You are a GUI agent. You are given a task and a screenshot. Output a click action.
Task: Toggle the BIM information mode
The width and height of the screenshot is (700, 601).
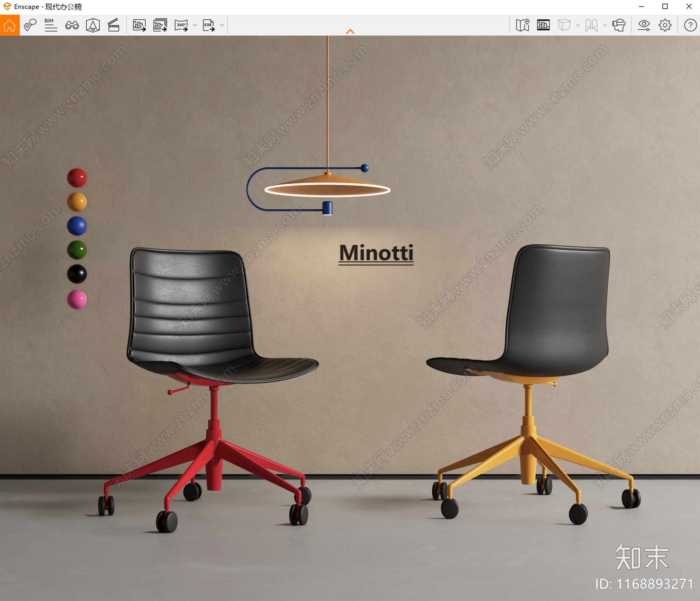pos(51,25)
